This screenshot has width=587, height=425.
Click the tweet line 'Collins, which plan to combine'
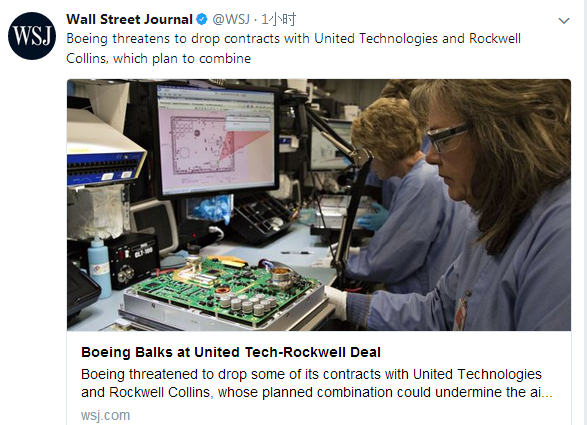coord(158,58)
